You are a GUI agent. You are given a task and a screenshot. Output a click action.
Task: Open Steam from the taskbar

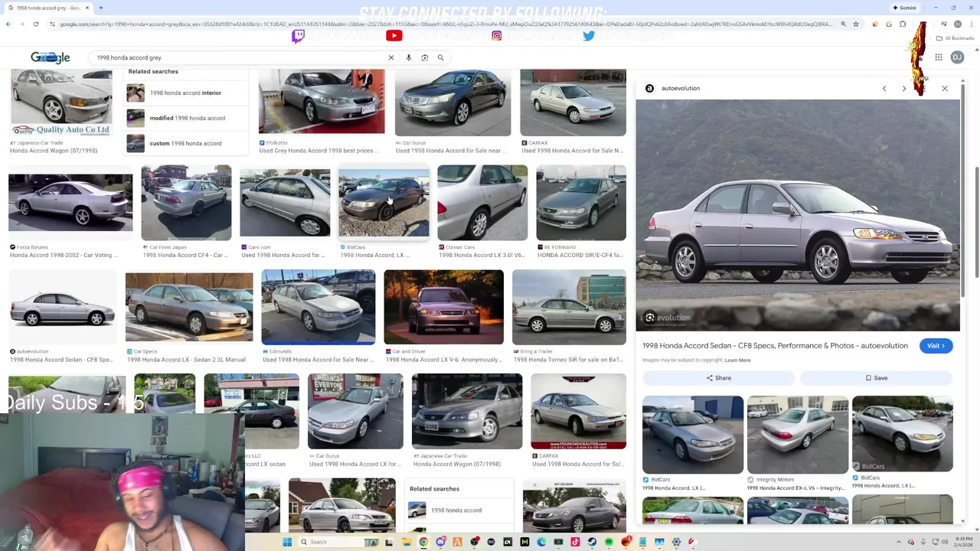[x=592, y=542]
